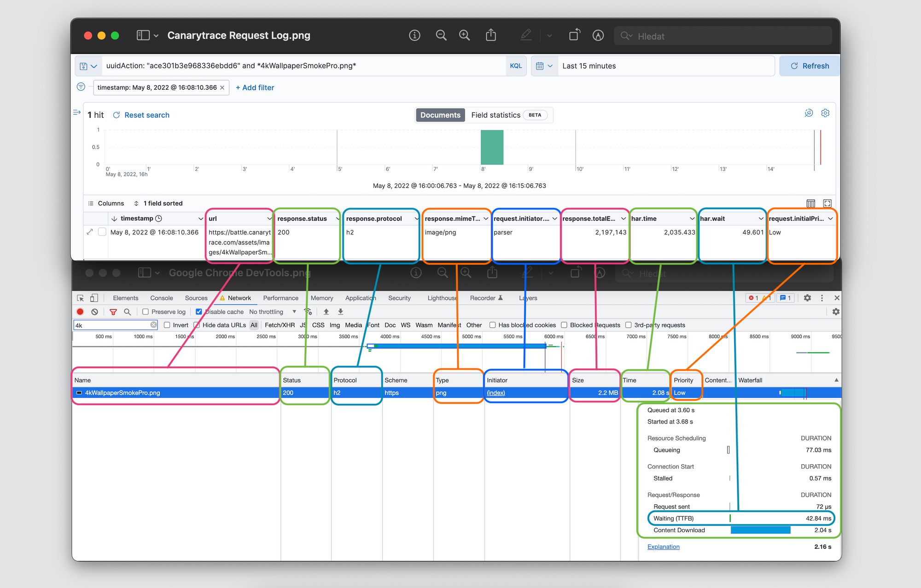Open the display settings gear above the histogram
Screen dimensions: 921x588
825,113
